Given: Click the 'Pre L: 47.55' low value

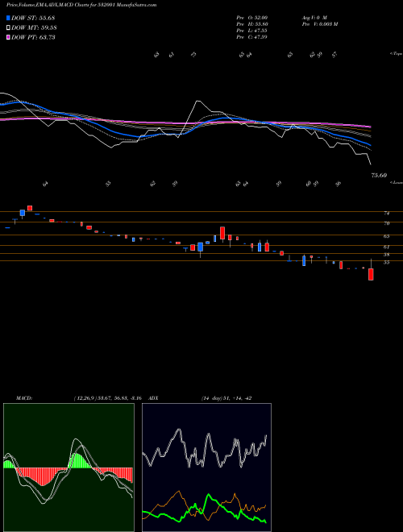Looking at the screenshot, I should point(251,31).
